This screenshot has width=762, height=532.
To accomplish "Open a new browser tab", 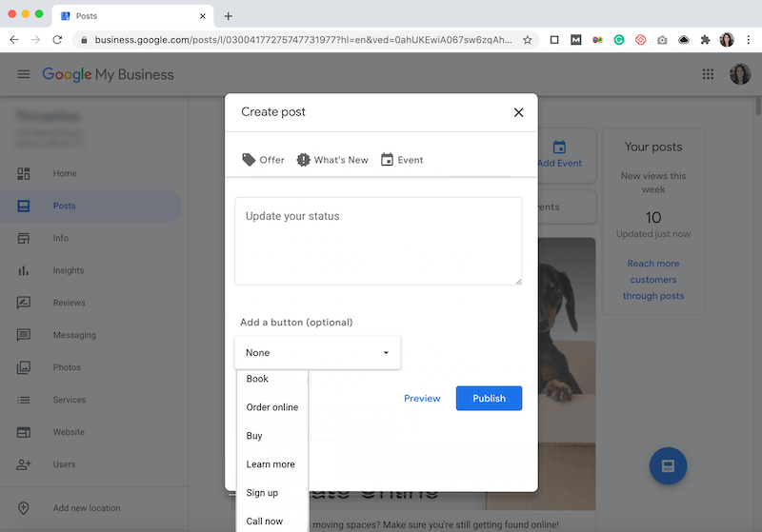I will (228, 16).
